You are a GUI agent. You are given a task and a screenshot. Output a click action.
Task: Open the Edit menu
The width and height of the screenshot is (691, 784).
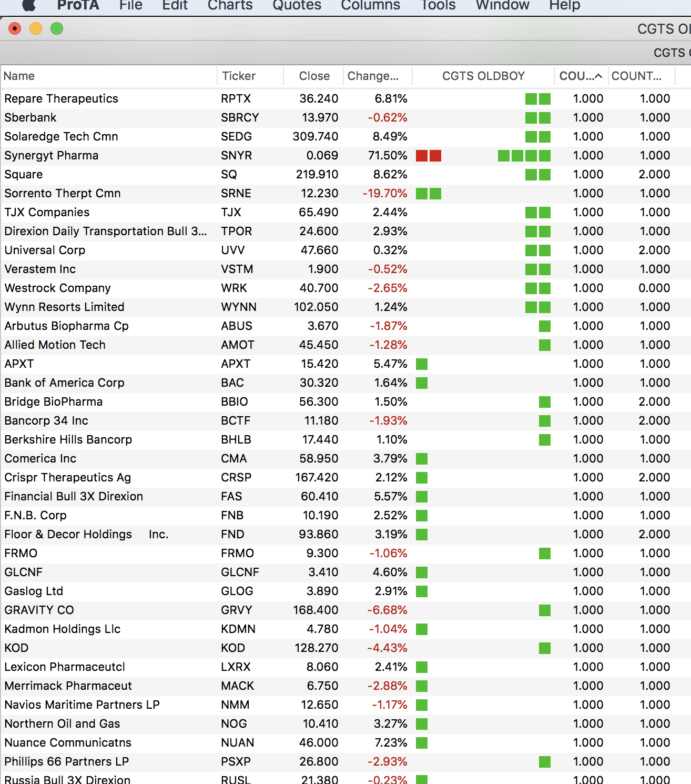click(175, 5)
